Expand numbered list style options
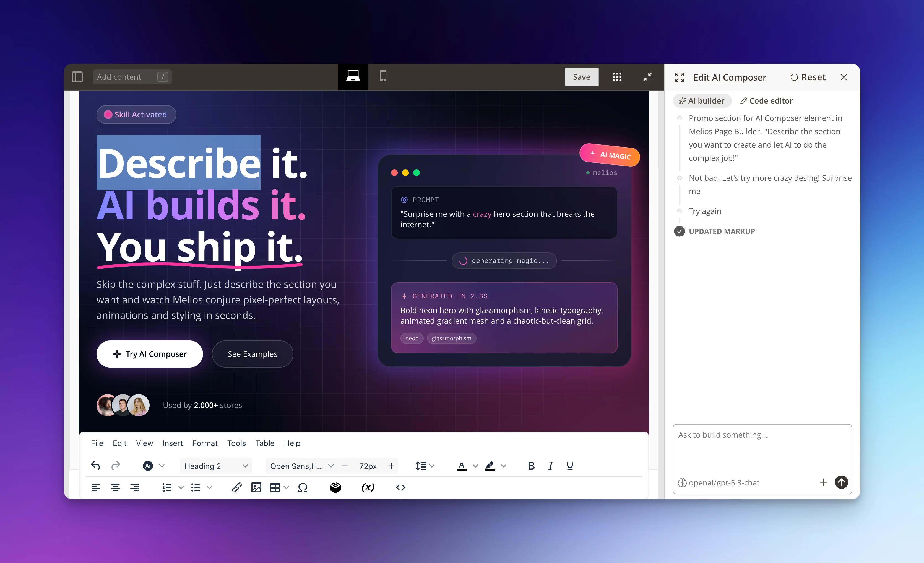 point(181,487)
